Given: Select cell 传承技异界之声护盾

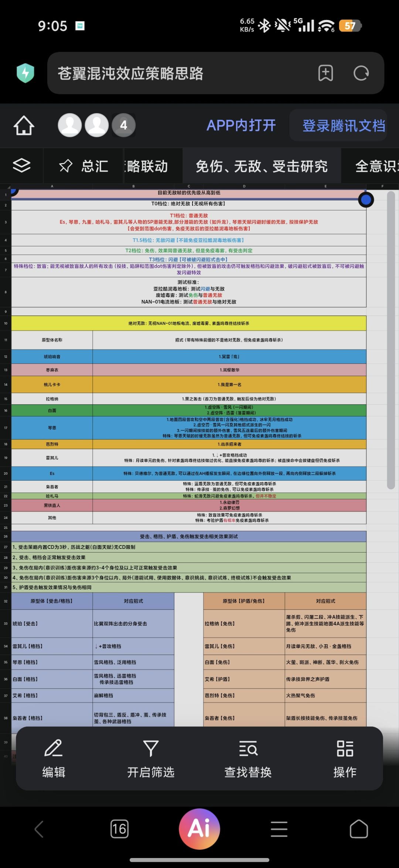Looking at the screenshot, I should [325, 679].
